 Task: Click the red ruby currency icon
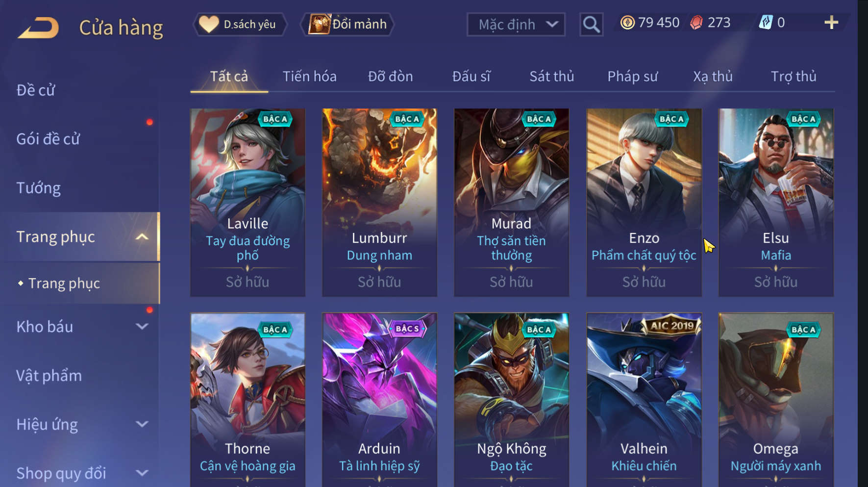pos(696,23)
